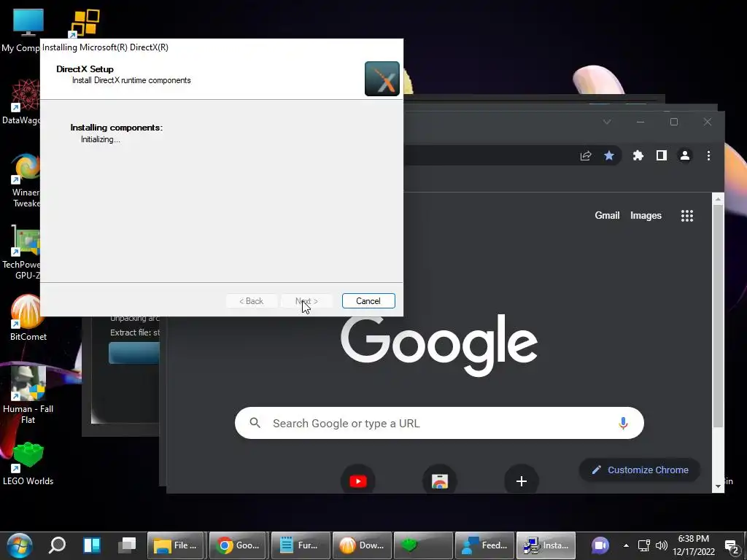The width and height of the screenshot is (747, 560).
Task: Click the Chrome page scrollbar thumb
Action: pos(718,315)
